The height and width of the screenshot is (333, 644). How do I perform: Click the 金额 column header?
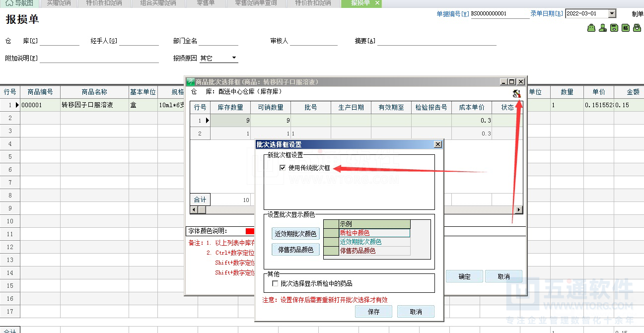[633, 92]
